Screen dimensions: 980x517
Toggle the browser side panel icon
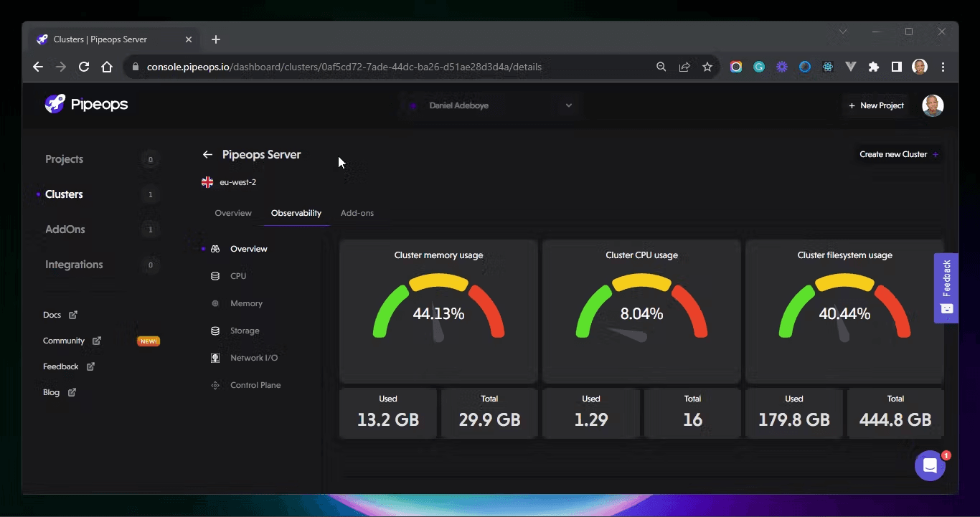[897, 67]
